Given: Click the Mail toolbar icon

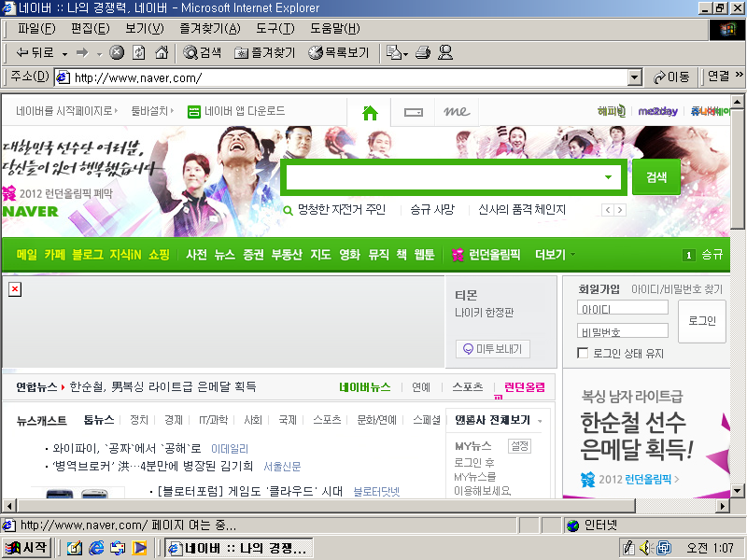Looking at the screenshot, I should (x=393, y=52).
